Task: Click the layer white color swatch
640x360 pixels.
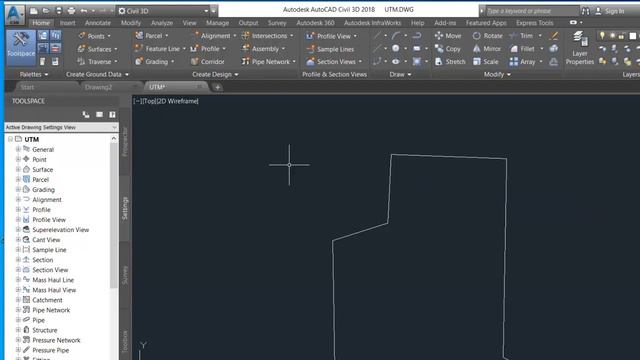Action: (x=633, y=36)
